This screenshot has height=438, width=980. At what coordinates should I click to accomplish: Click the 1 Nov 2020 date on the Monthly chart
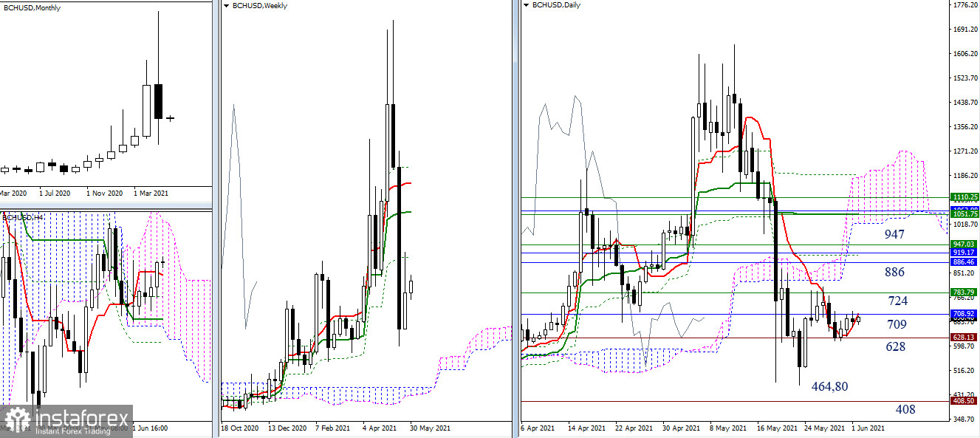[x=104, y=194]
